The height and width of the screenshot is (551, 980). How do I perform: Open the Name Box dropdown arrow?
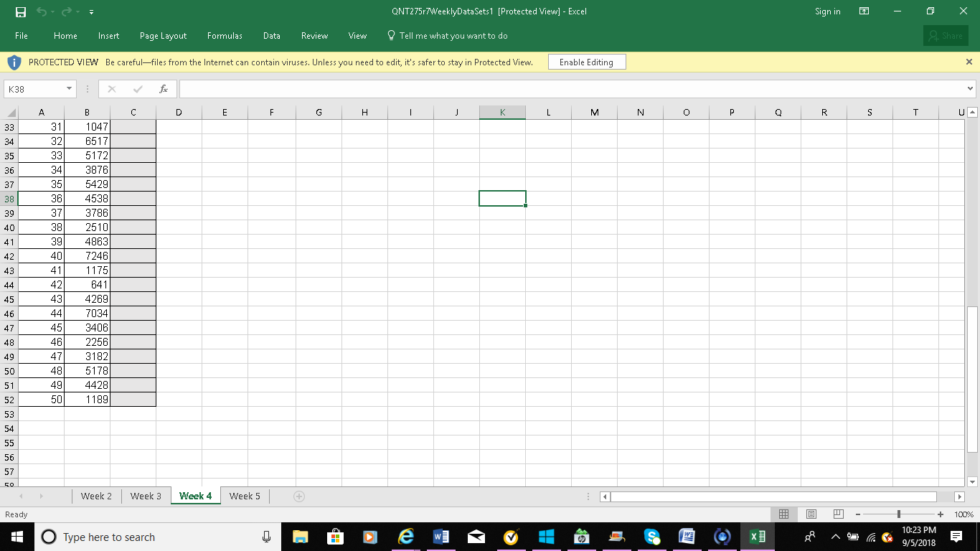tap(69, 89)
